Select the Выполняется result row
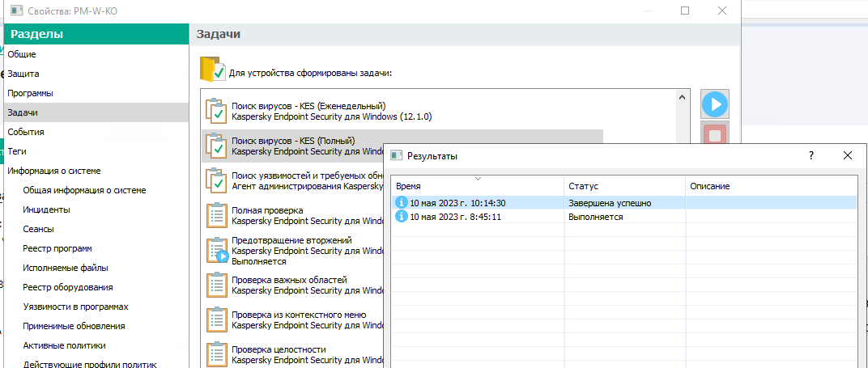Image resolution: width=868 pixels, height=368 pixels. tap(595, 217)
